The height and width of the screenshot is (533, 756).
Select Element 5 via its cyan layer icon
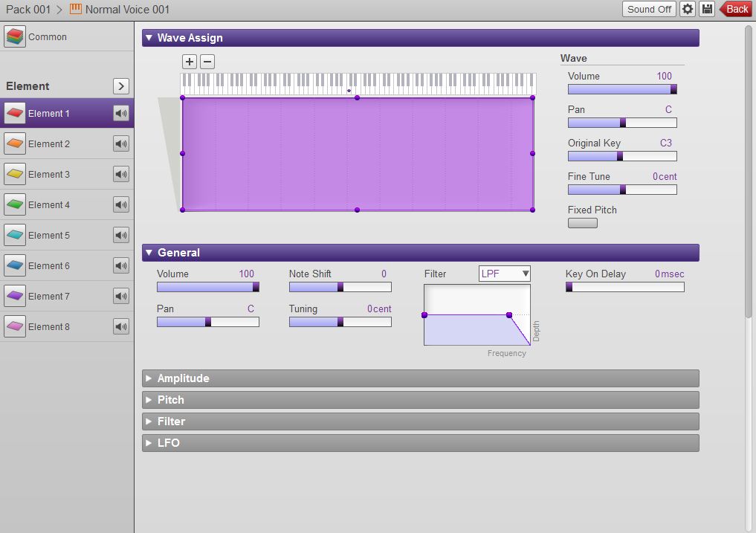16,235
